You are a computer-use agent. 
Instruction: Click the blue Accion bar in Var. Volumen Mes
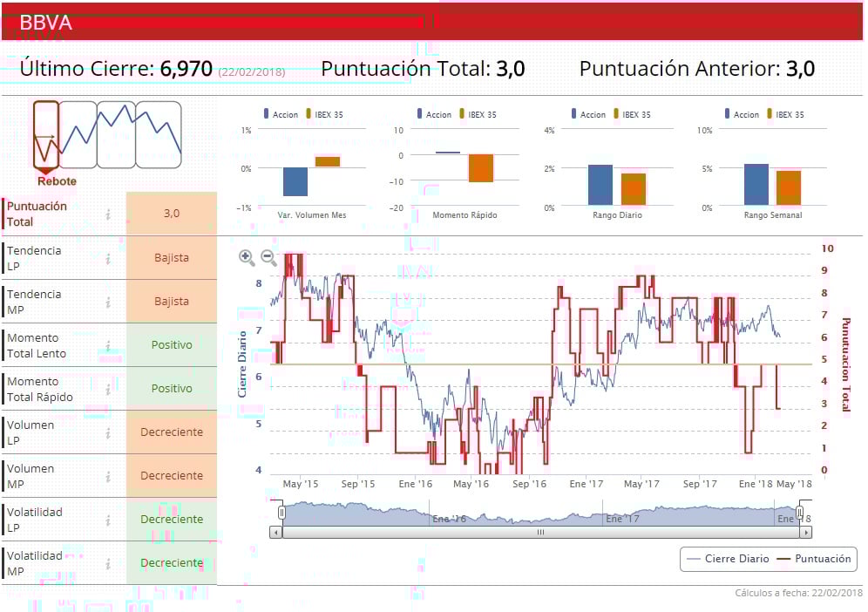pos(295,181)
